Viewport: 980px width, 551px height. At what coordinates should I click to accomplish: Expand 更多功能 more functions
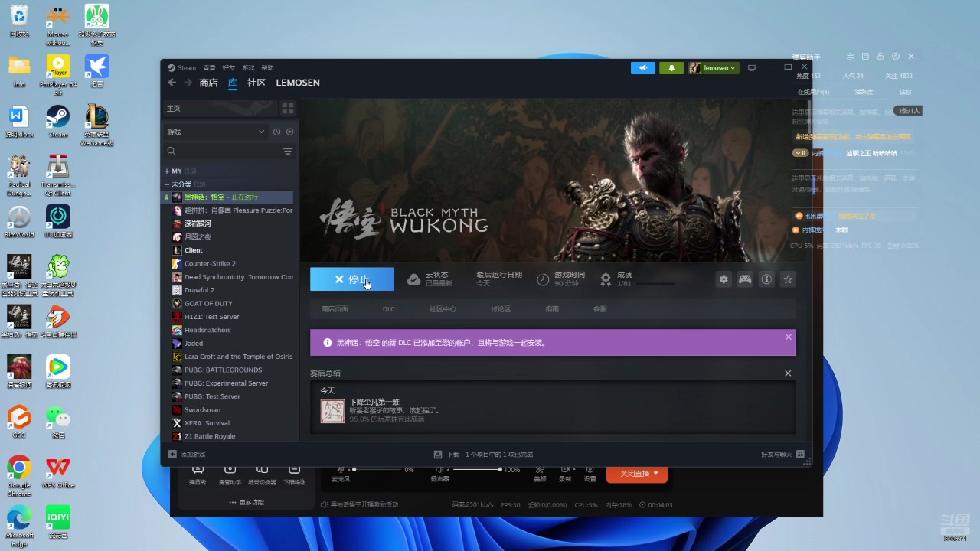click(247, 503)
